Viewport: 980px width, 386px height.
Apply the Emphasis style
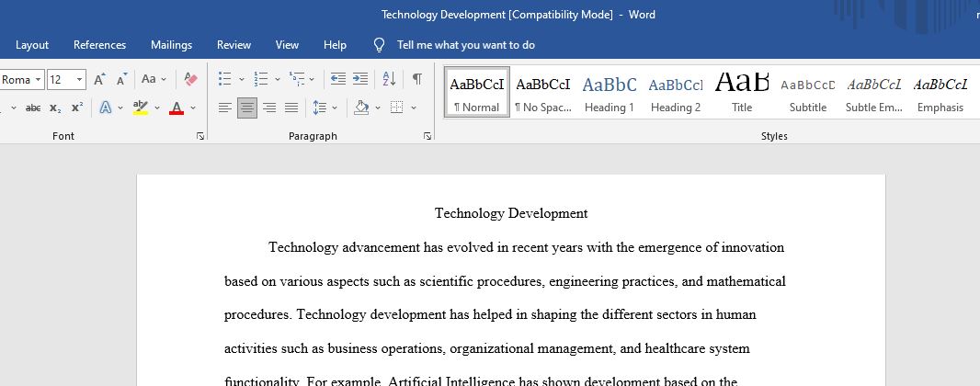click(940, 92)
